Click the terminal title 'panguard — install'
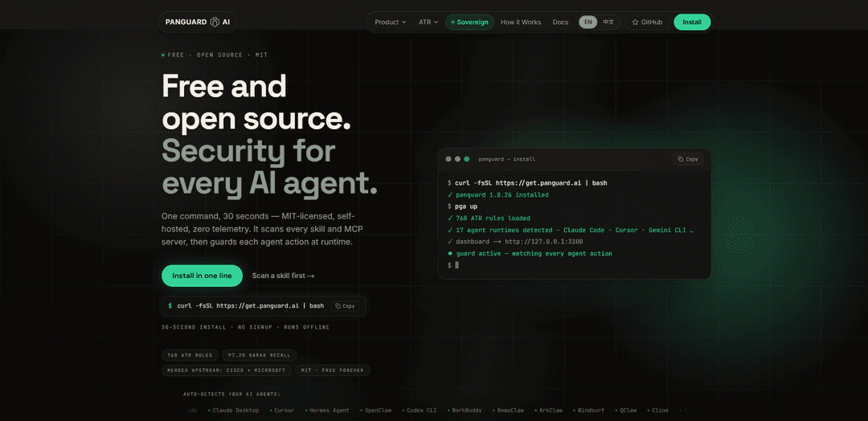The image size is (868, 421). (x=506, y=159)
